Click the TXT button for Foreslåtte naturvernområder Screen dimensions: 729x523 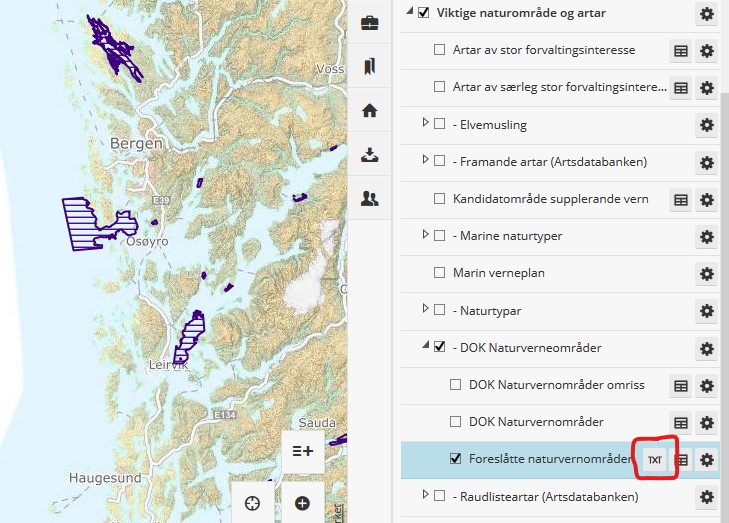(x=654, y=460)
